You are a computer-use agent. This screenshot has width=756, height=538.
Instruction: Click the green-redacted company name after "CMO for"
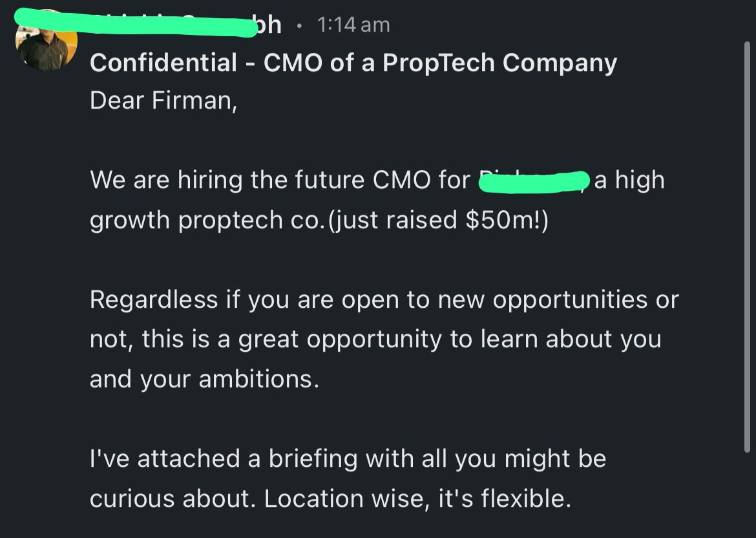coord(534,182)
